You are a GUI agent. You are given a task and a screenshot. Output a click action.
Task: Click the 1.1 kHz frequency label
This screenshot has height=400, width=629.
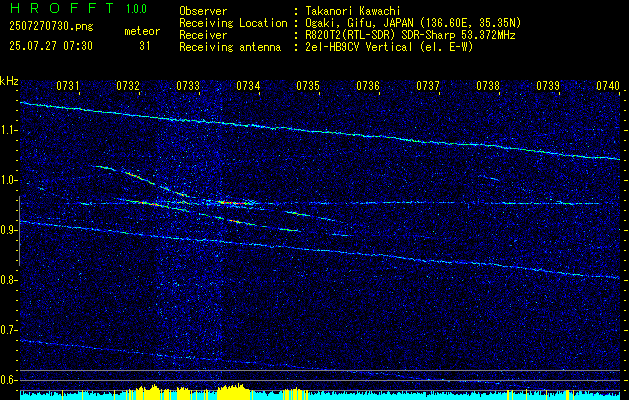[7, 131]
